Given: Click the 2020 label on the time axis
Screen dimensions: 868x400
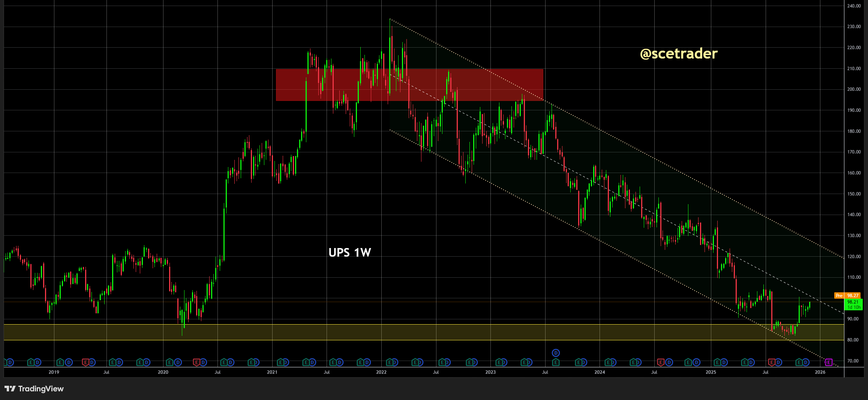Looking at the screenshot, I should click(x=163, y=372).
